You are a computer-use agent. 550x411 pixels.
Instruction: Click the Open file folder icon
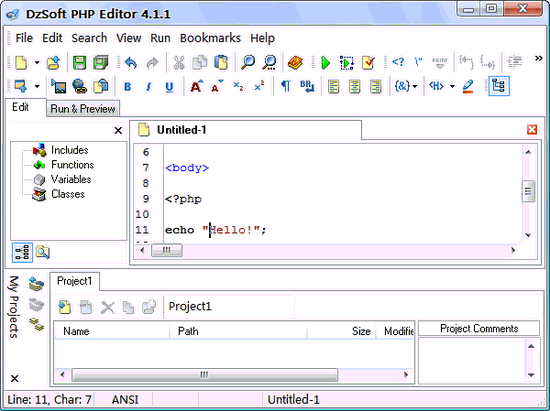coord(53,63)
